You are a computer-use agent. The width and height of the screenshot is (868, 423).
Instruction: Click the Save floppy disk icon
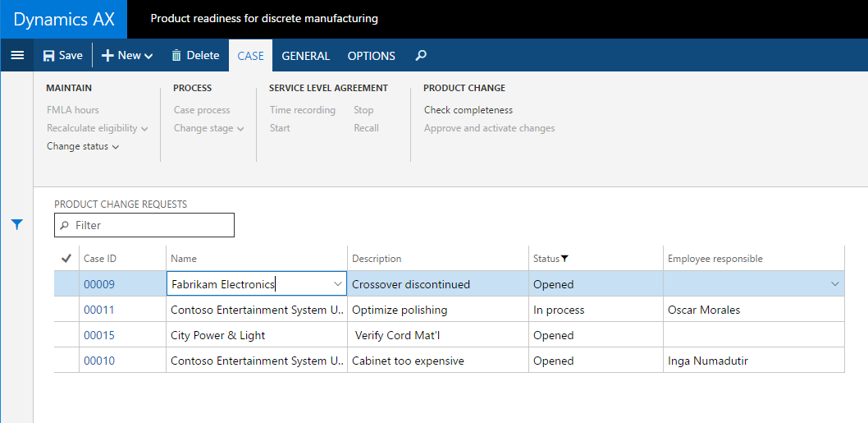48,55
